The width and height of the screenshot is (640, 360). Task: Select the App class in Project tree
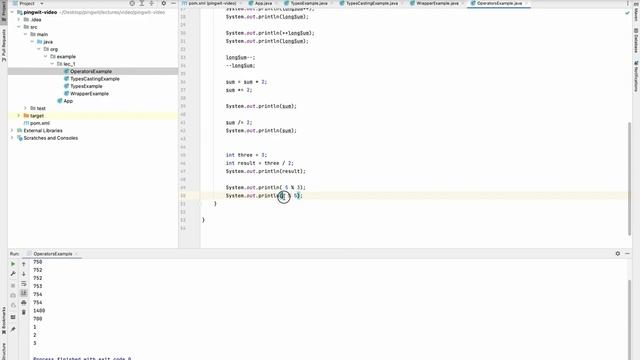coord(68,101)
